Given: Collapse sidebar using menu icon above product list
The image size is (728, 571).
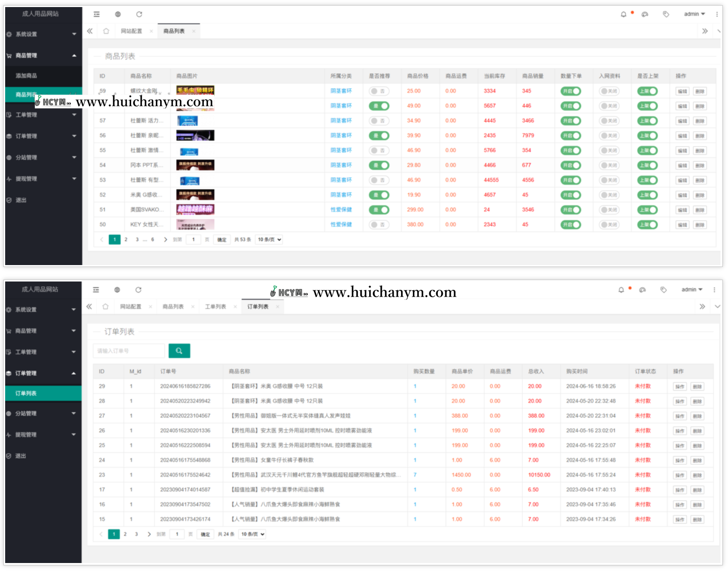Looking at the screenshot, I should pyautogui.click(x=97, y=15).
